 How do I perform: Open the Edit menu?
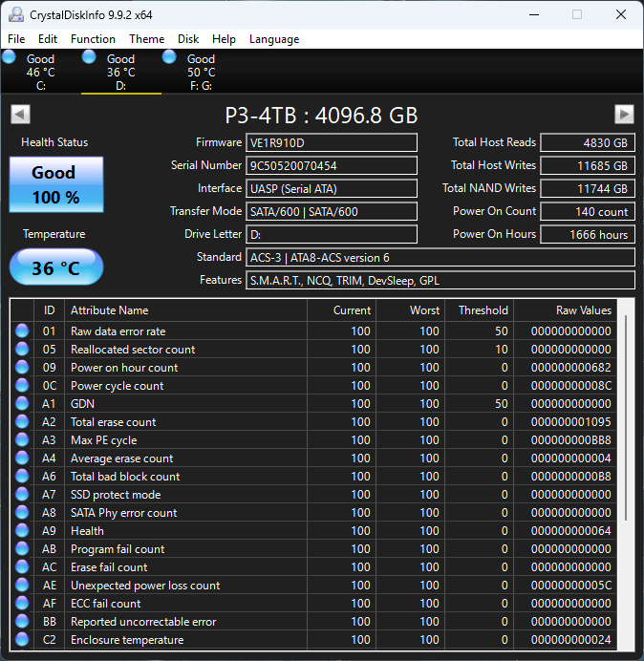tap(48, 39)
